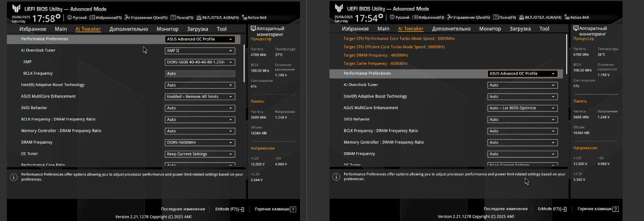Image resolution: width=644 pixels, height=221 pixels.
Task: Click the 36°C temperature value in right monitor
Action: click(601, 55)
